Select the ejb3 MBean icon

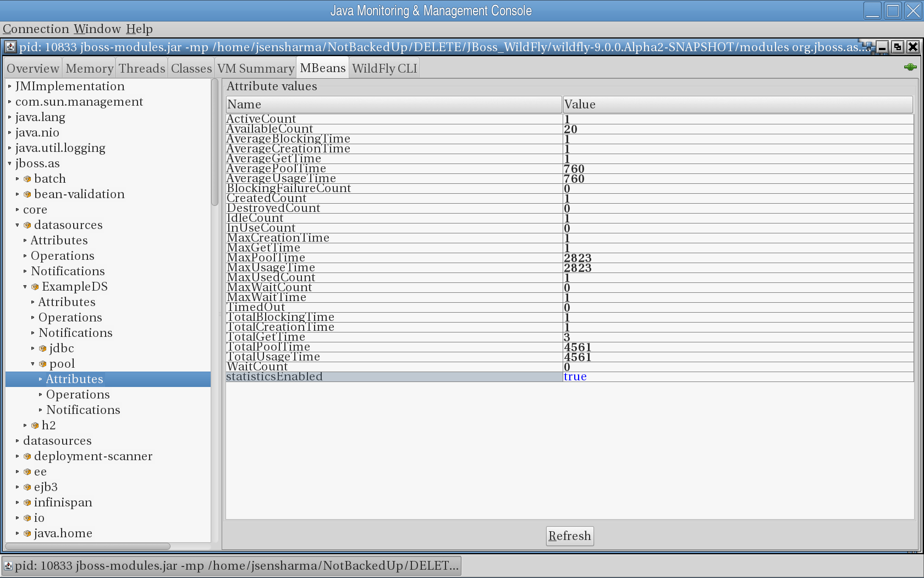[27, 487]
